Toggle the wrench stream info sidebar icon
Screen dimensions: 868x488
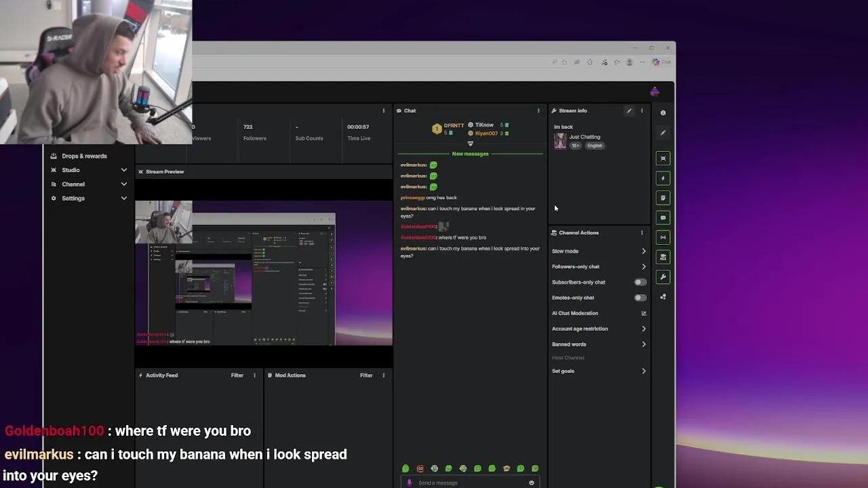point(663,277)
